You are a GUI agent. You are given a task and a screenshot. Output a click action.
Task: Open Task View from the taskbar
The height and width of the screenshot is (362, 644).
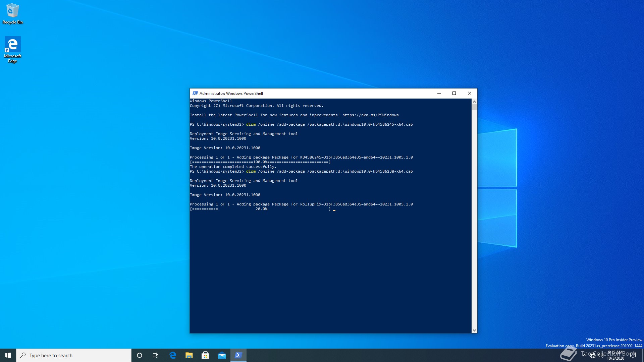click(x=156, y=355)
